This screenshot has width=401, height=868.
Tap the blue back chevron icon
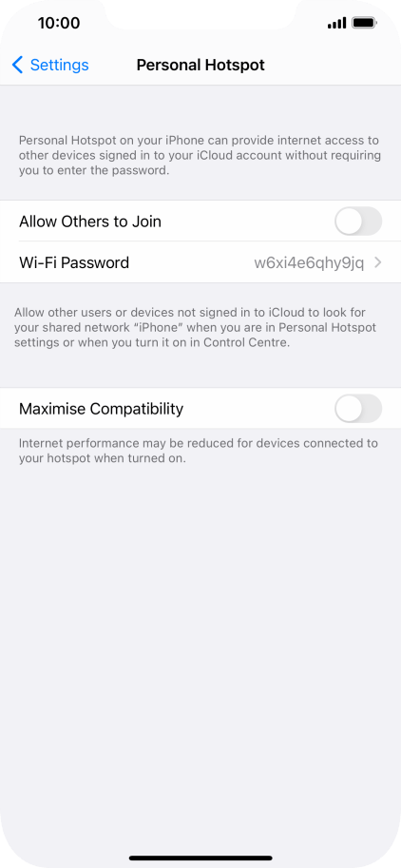[x=18, y=65]
